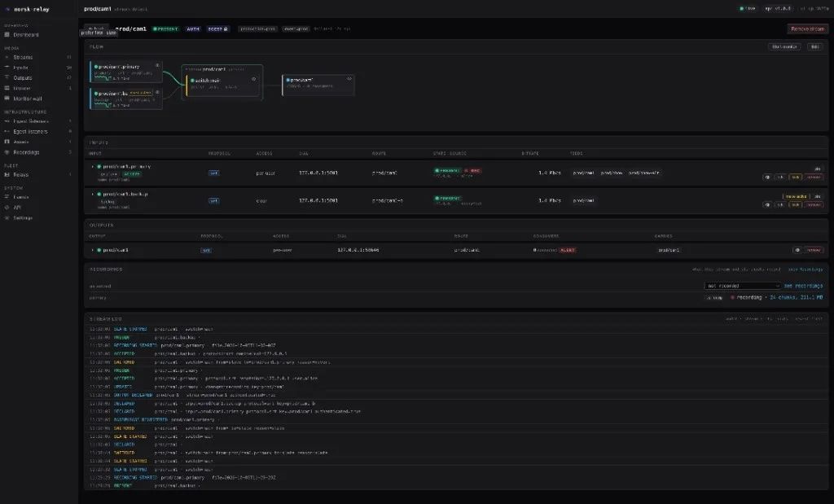Expand the prod/cam1.backup input row
This screenshot has width=834, height=504.
93,194
